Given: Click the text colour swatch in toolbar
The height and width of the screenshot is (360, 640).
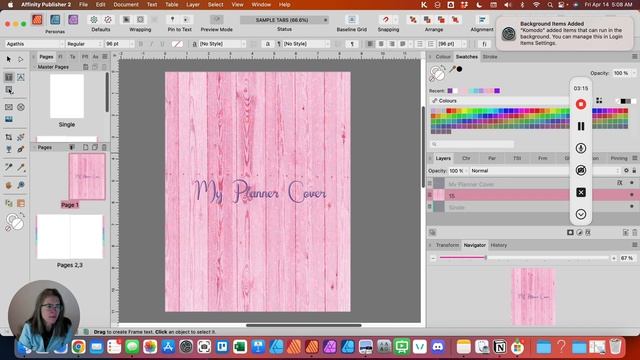Looking at the screenshot, I should (177, 44).
